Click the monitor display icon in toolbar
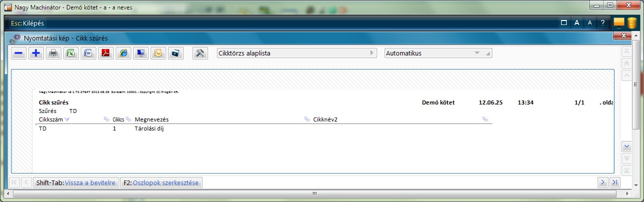This screenshot has height=202, width=644. tap(141, 53)
